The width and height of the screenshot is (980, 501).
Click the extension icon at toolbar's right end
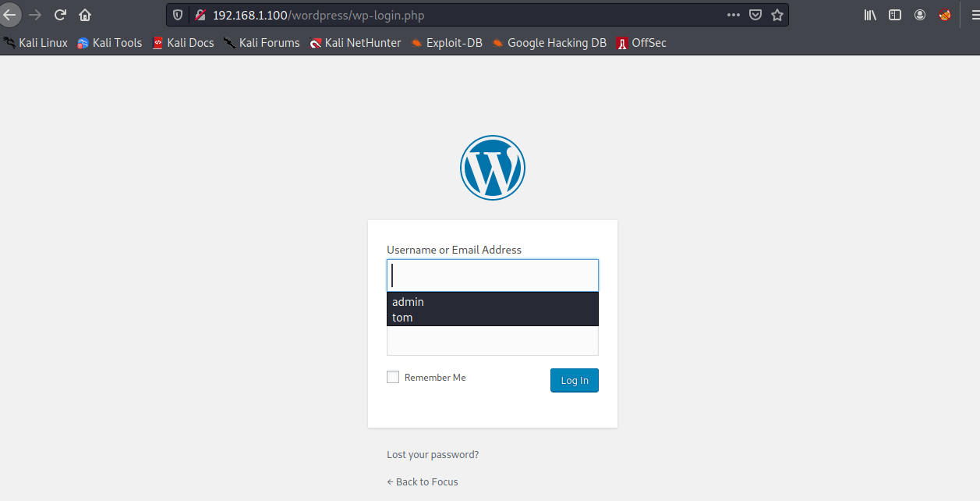(945, 15)
